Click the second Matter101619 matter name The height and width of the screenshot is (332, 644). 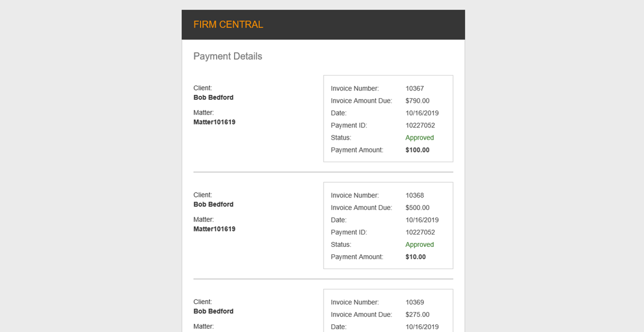(x=214, y=229)
